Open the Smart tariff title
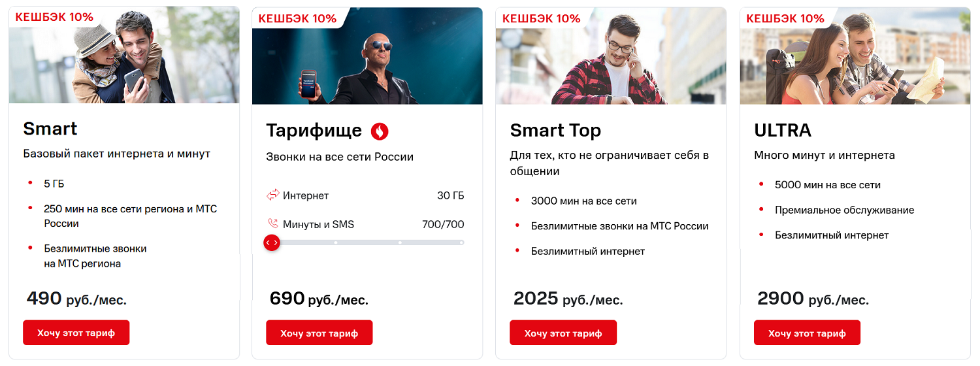980x366 pixels. 50,129
